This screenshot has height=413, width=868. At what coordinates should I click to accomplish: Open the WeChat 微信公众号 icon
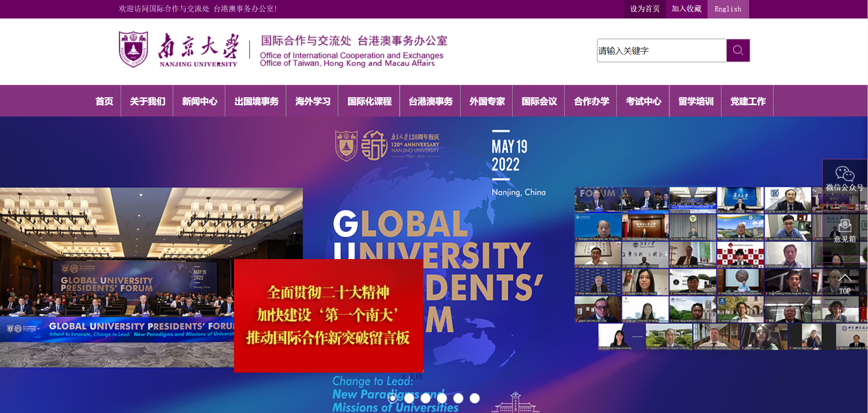[844, 177]
